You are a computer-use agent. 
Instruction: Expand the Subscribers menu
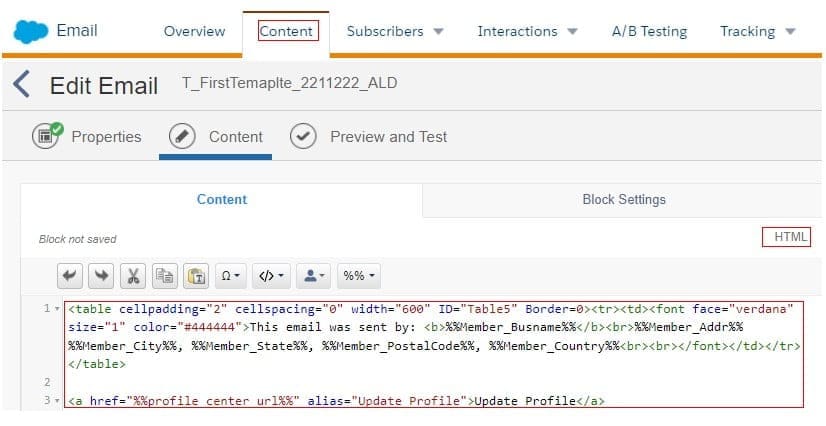(394, 31)
